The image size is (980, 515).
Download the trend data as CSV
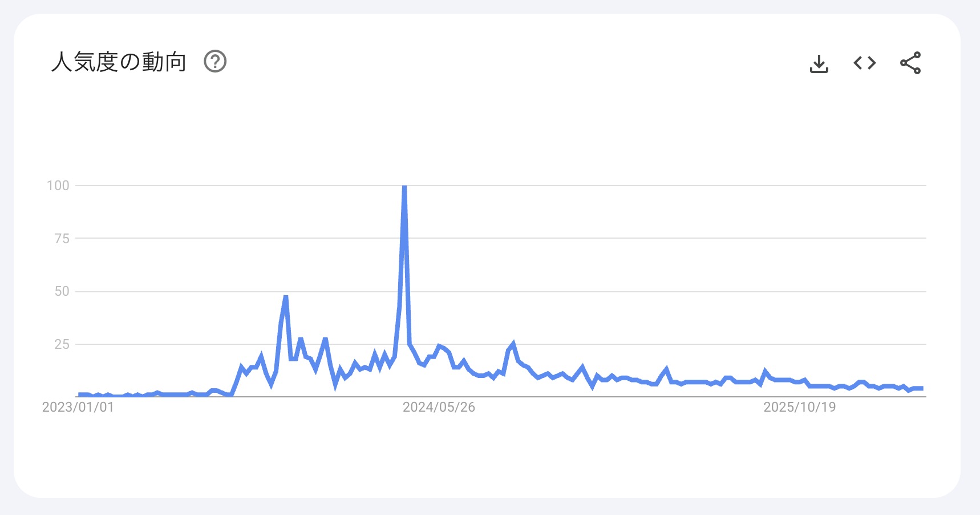pyautogui.click(x=819, y=63)
